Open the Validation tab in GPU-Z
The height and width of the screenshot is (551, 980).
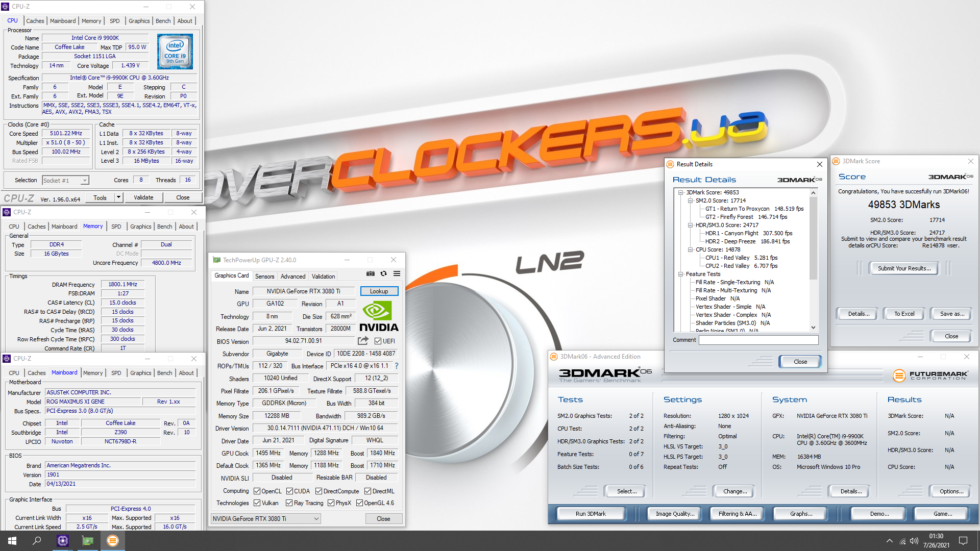324,277
